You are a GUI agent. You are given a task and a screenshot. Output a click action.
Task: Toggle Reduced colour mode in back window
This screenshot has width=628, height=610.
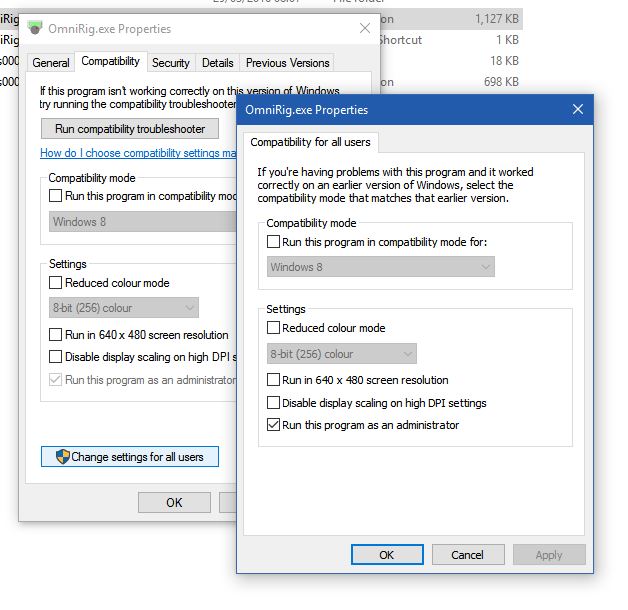[x=55, y=283]
